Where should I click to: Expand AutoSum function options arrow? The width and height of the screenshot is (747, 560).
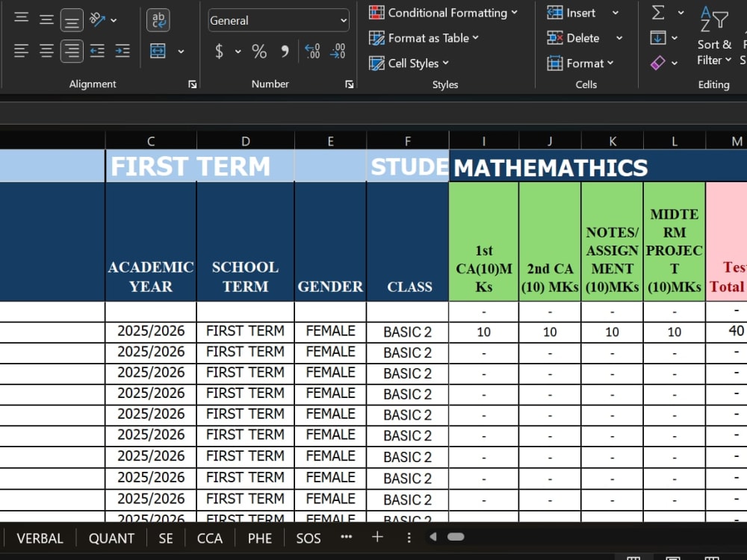click(x=681, y=13)
